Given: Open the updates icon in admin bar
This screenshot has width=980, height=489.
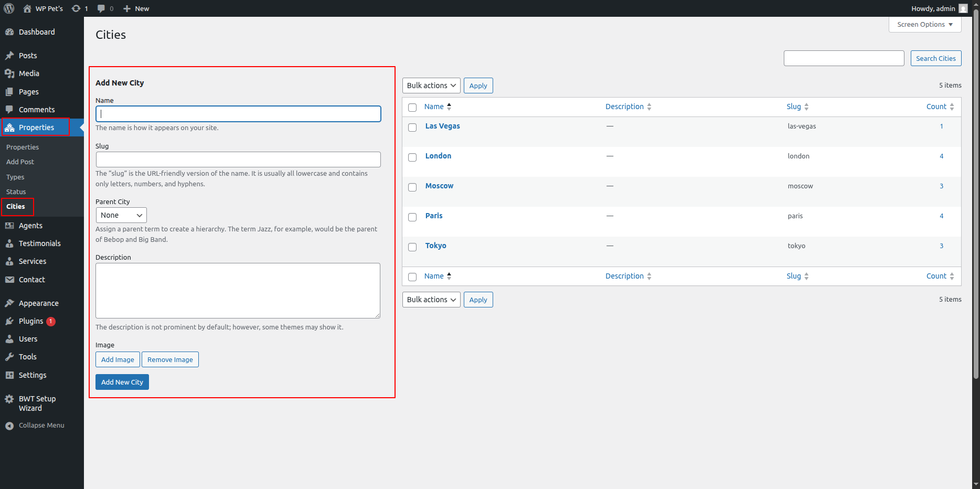Looking at the screenshot, I should 77,8.
